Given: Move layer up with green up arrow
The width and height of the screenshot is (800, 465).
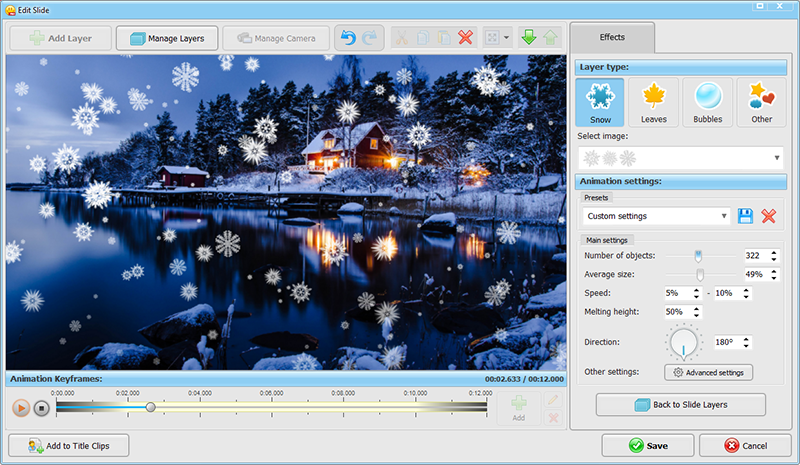Looking at the screenshot, I should pos(550,37).
